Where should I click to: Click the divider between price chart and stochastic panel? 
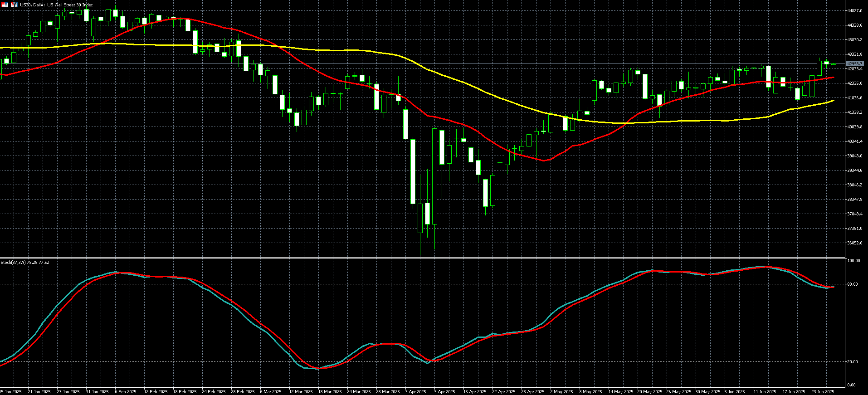pos(422,258)
